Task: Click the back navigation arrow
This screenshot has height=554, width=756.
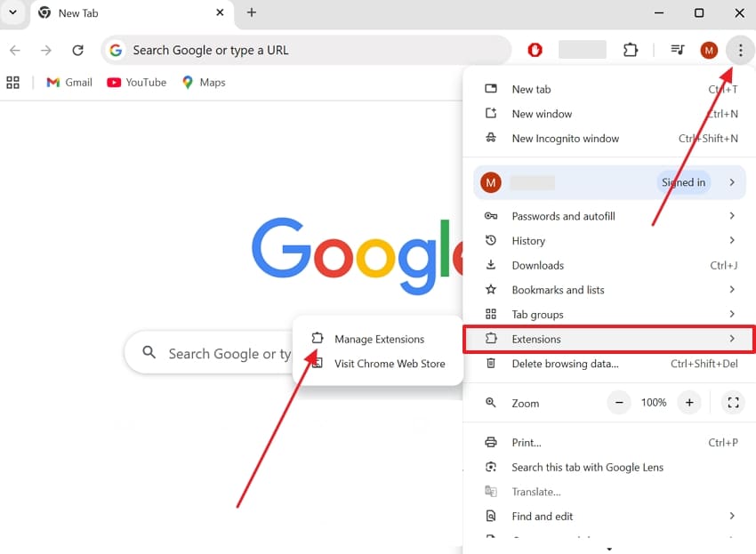Action: (14, 50)
